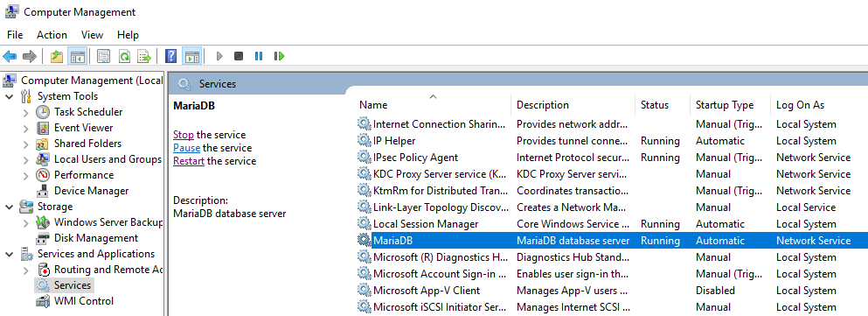The height and width of the screenshot is (316, 868).
Task: Click the Export List toolbar icon
Action: coord(144,56)
